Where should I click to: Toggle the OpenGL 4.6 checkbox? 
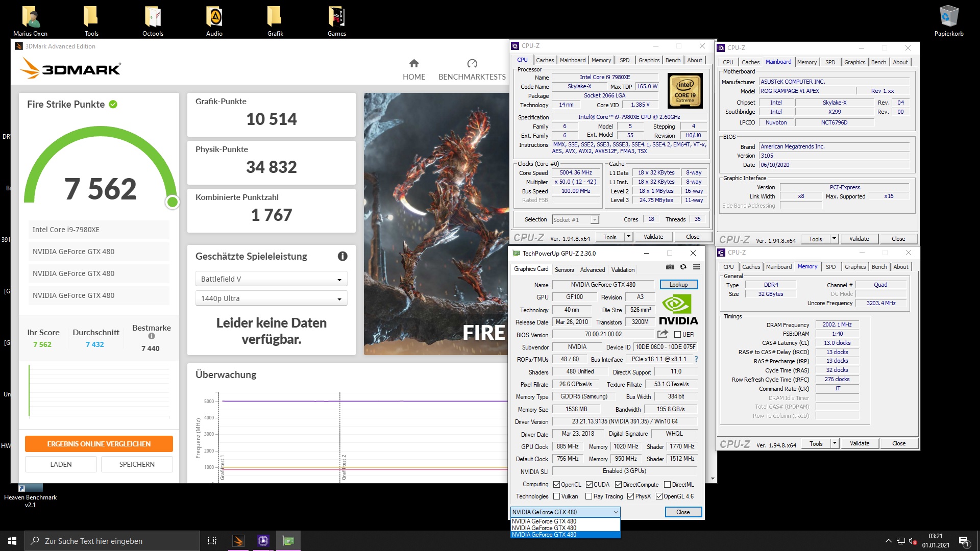click(659, 496)
